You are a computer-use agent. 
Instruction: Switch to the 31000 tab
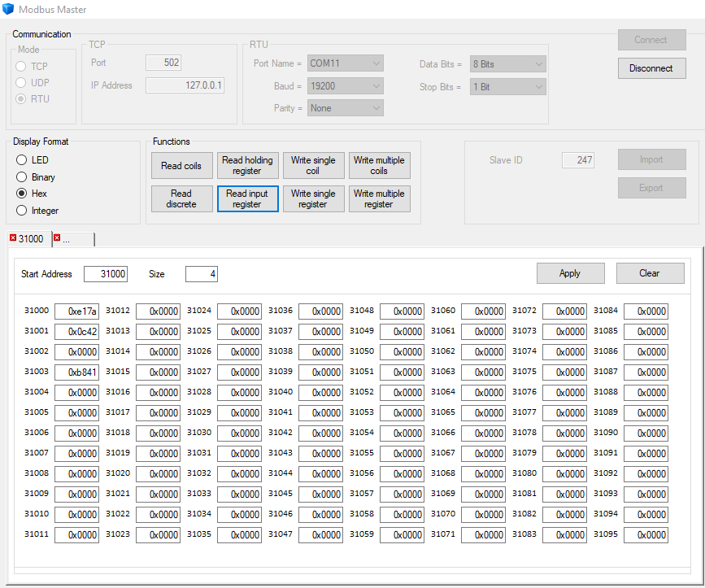click(31, 239)
